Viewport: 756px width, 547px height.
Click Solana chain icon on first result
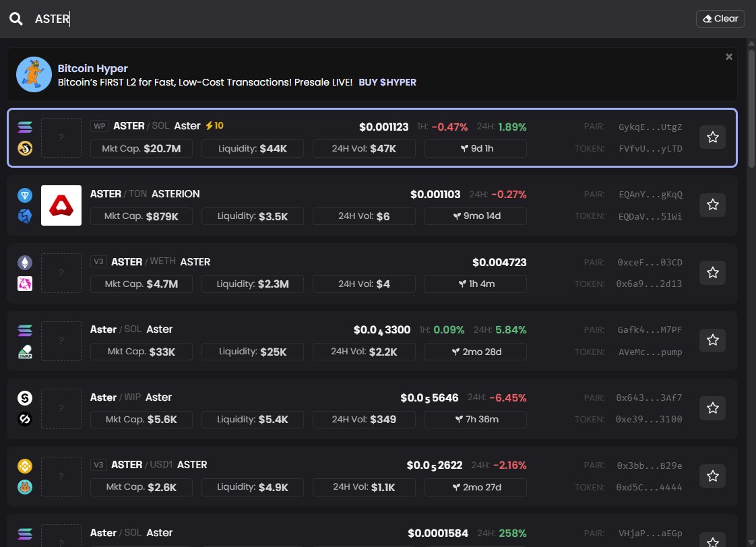(25, 127)
